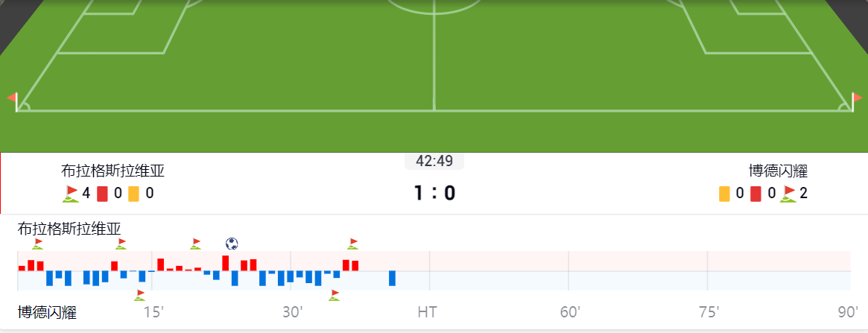Screen dimensions: 868x333
Task: Click 博德闪耀's red card icon in score row
Action: (755, 194)
